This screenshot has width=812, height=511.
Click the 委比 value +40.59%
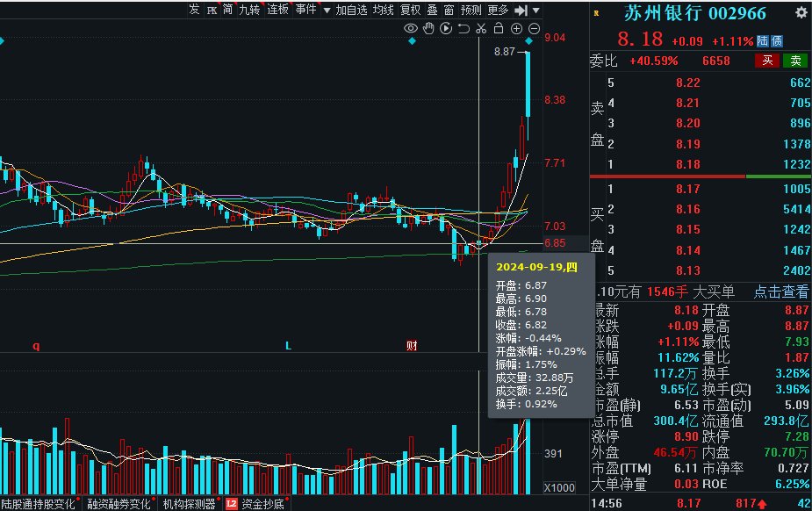point(653,61)
